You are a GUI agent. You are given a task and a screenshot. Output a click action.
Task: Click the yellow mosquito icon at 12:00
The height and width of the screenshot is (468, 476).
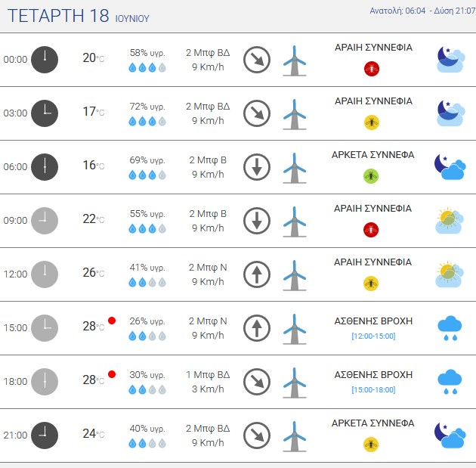point(371,284)
